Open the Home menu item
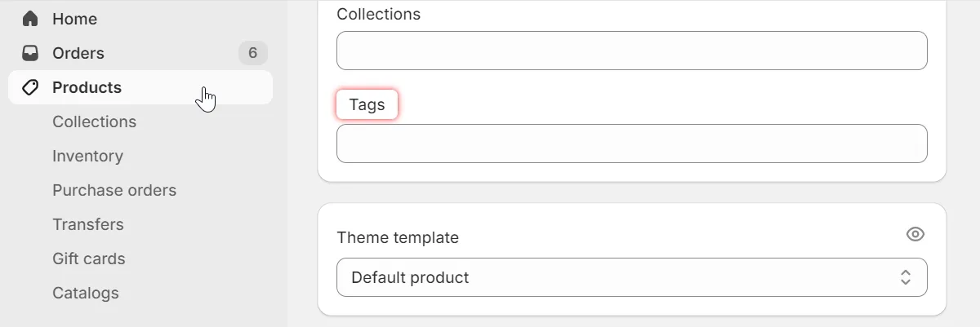 click(74, 19)
